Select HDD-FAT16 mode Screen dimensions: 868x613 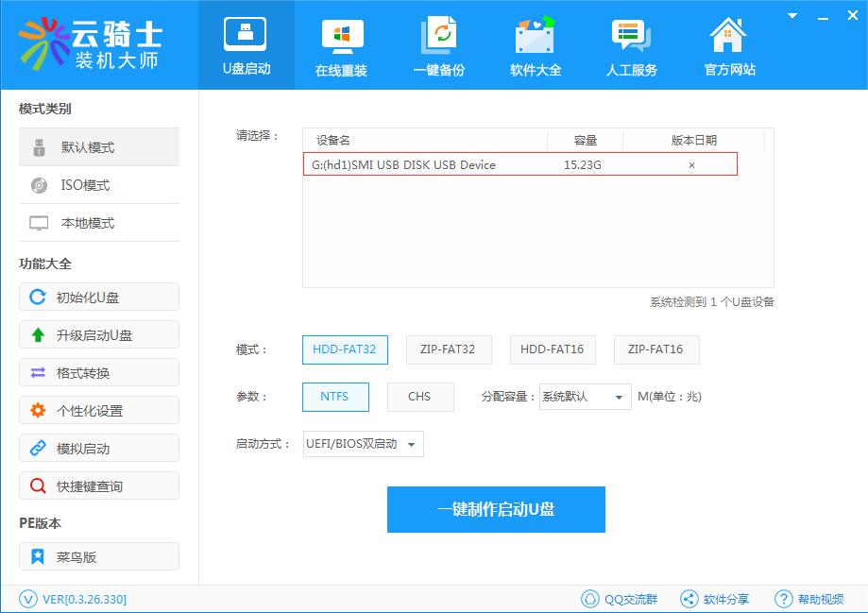pos(553,349)
